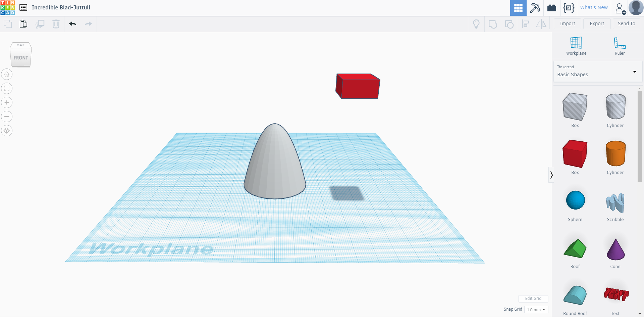Click the Ungroup shapes icon
The image size is (644, 317).
coord(509,24)
